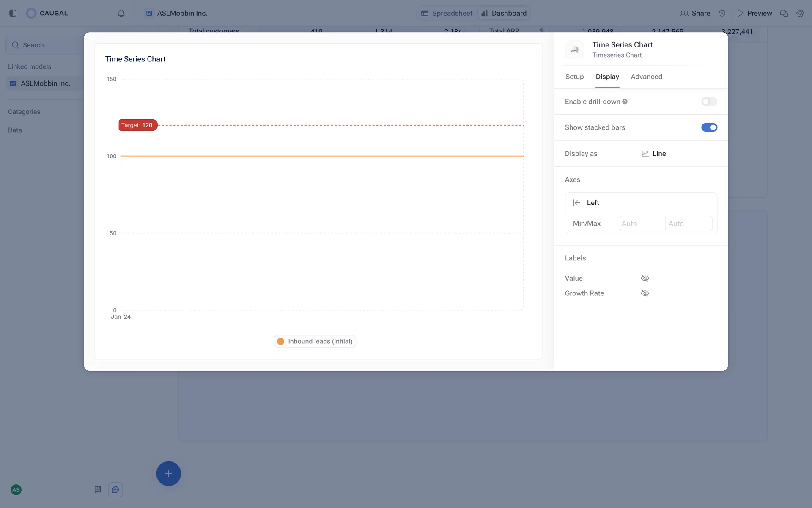Show Value labels with eye icon
The width and height of the screenshot is (812, 508).
click(645, 278)
